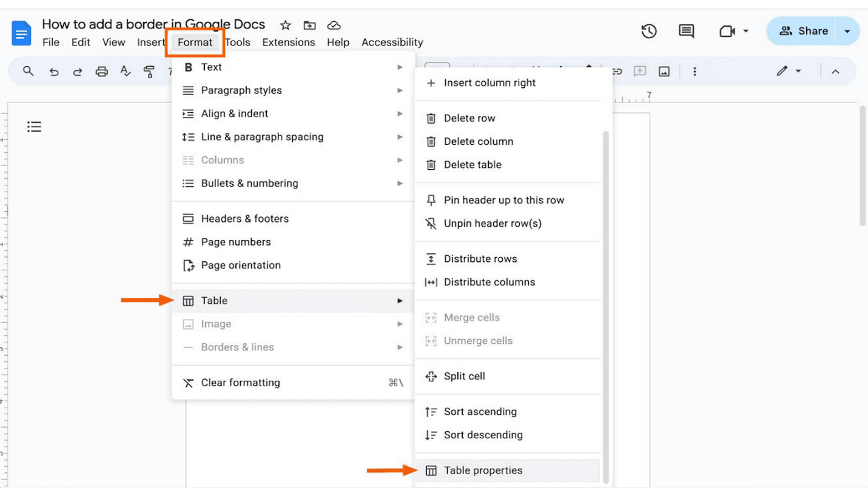The height and width of the screenshot is (488, 868).
Task: Open the three-dot more options
Action: point(695,72)
